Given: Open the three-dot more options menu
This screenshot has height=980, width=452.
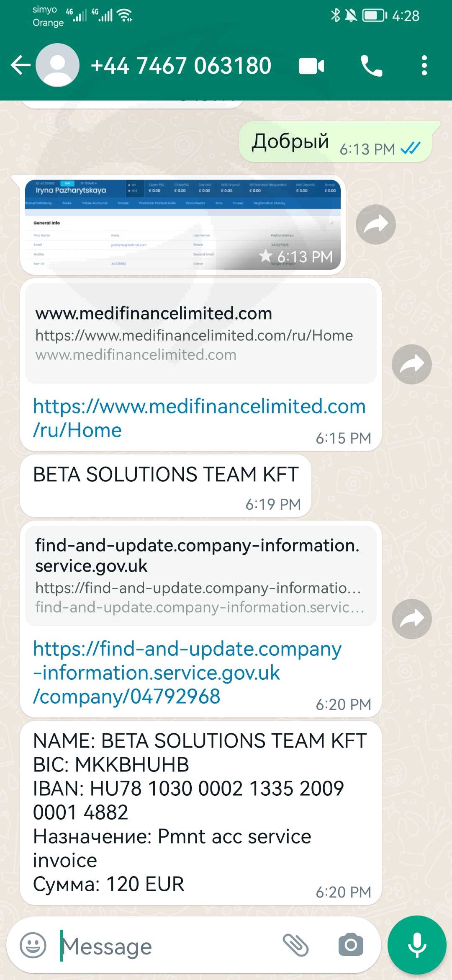Looking at the screenshot, I should pyautogui.click(x=424, y=66).
